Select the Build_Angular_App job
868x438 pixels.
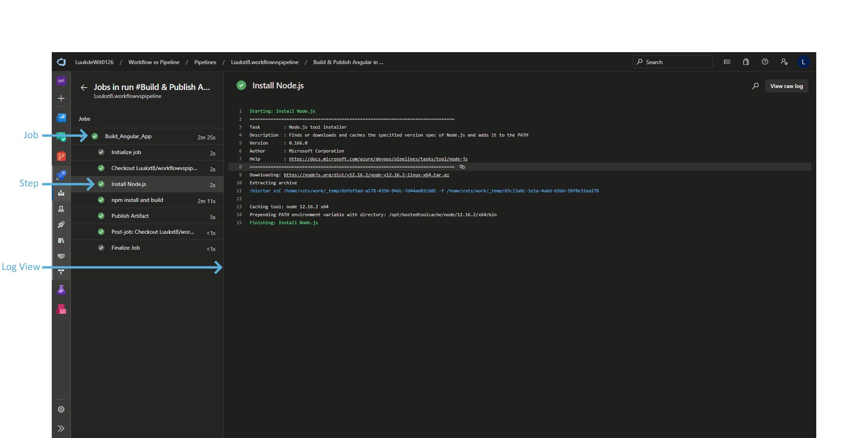point(128,136)
